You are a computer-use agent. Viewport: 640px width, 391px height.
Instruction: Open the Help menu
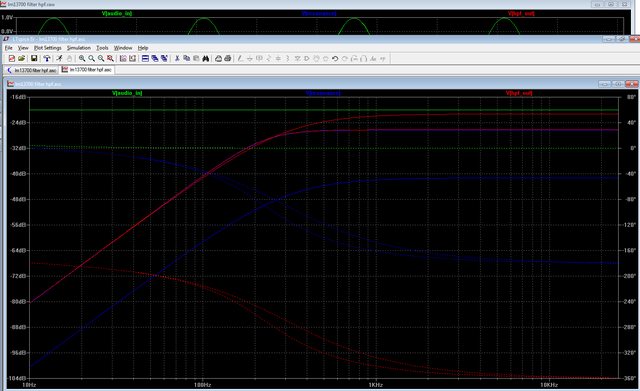pos(143,48)
